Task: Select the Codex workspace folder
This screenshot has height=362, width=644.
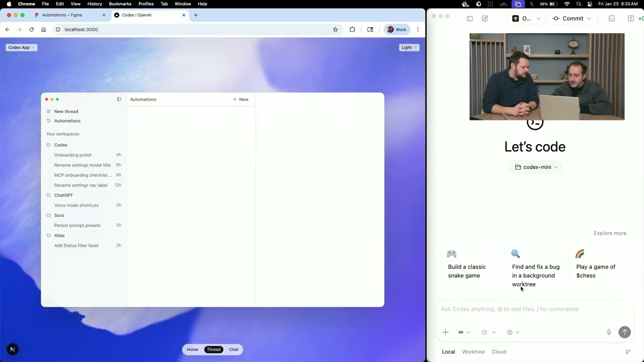Action: 61,145
